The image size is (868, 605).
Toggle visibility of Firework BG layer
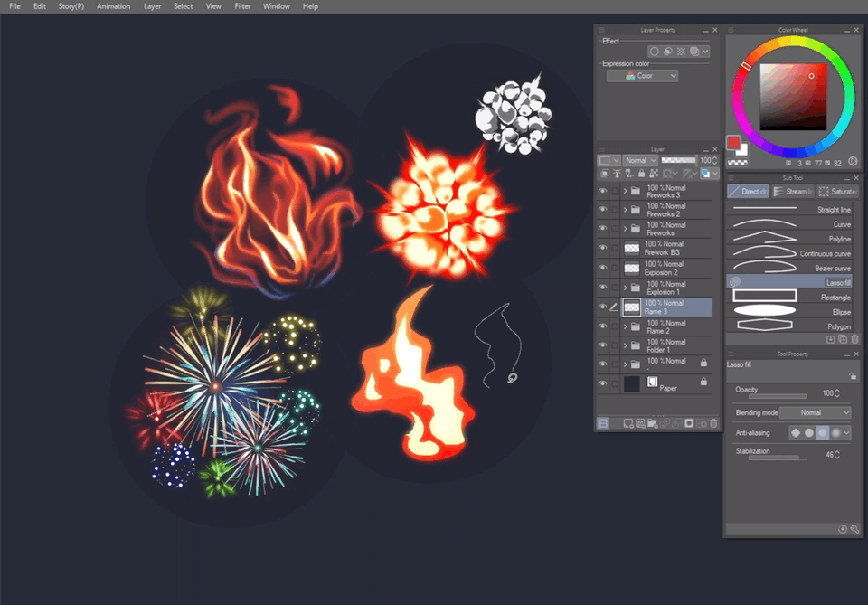click(x=602, y=248)
